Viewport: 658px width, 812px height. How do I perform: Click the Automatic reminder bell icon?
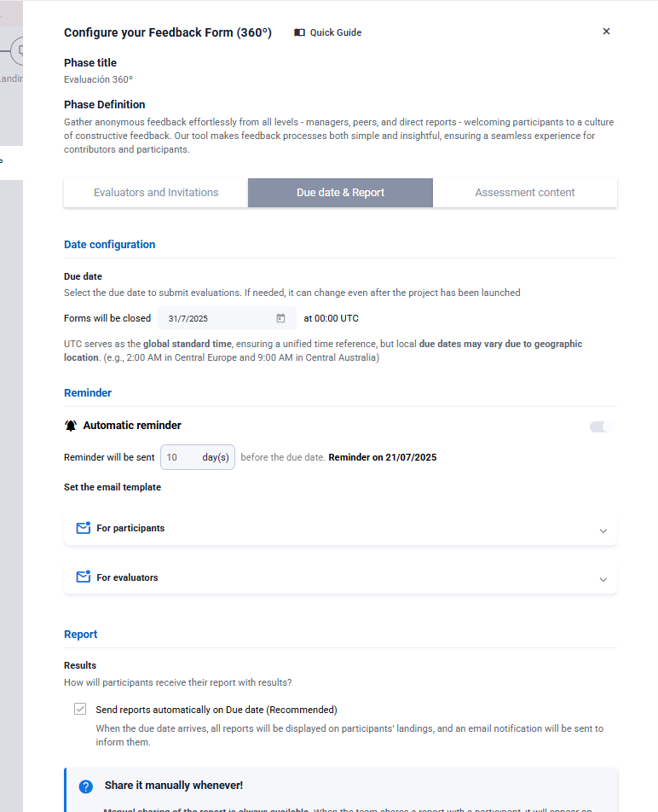(71, 426)
